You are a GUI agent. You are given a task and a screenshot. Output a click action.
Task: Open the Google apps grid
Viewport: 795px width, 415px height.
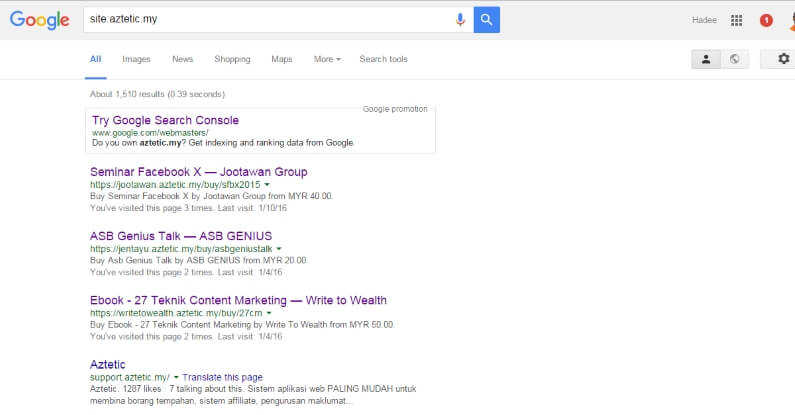coord(736,20)
